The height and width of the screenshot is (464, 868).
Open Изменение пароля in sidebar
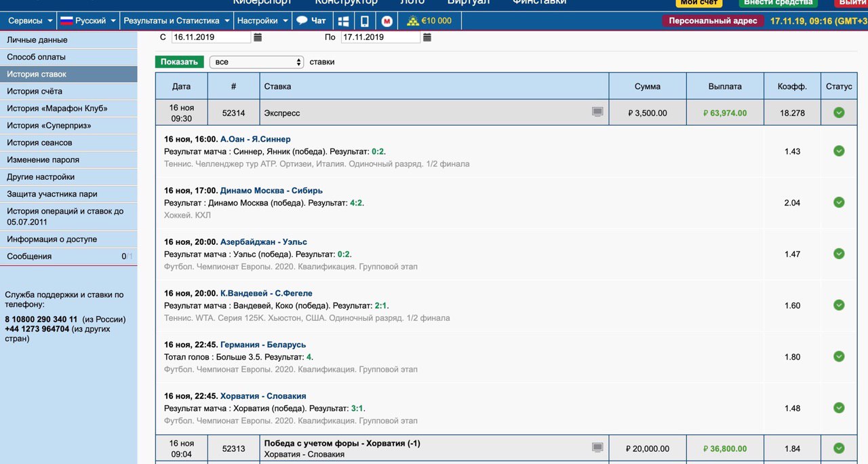pyautogui.click(x=68, y=160)
